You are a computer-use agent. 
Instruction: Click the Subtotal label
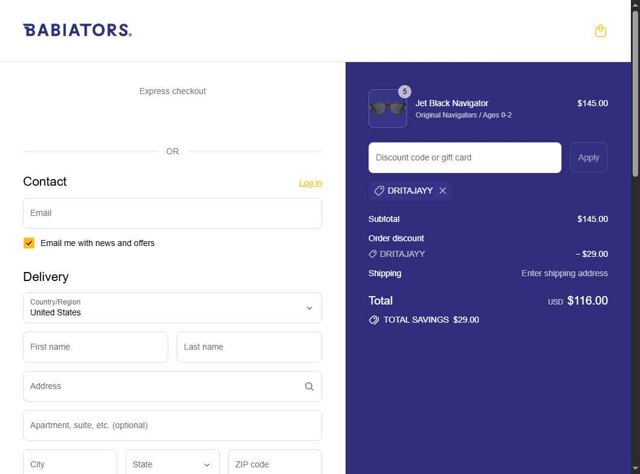pyautogui.click(x=384, y=219)
